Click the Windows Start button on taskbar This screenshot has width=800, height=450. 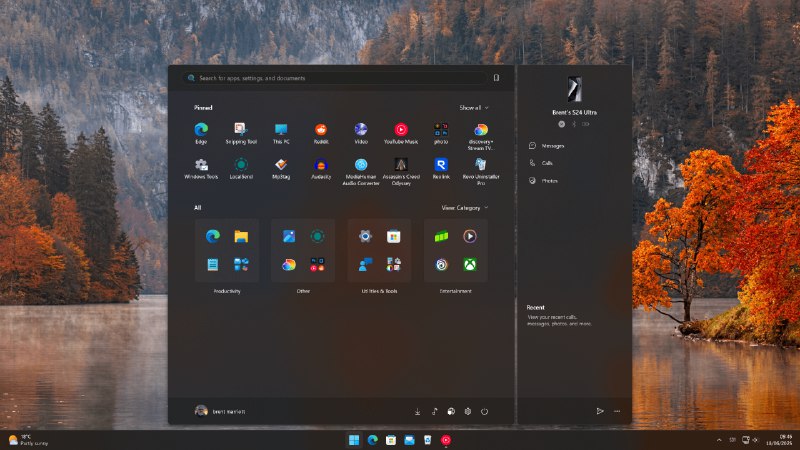tap(354, 440)
